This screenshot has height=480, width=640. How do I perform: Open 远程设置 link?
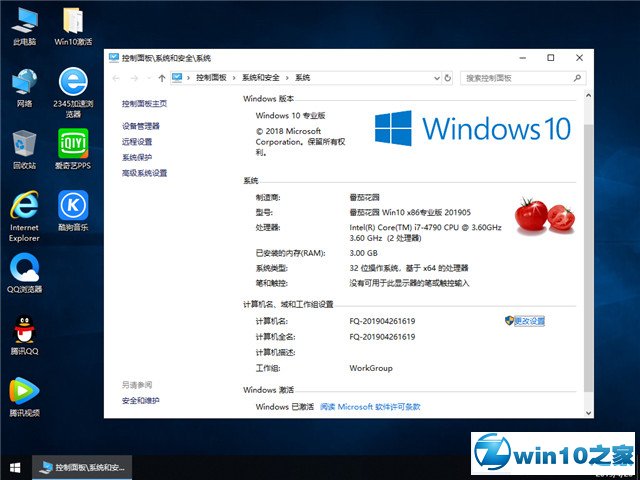point(137,142)
